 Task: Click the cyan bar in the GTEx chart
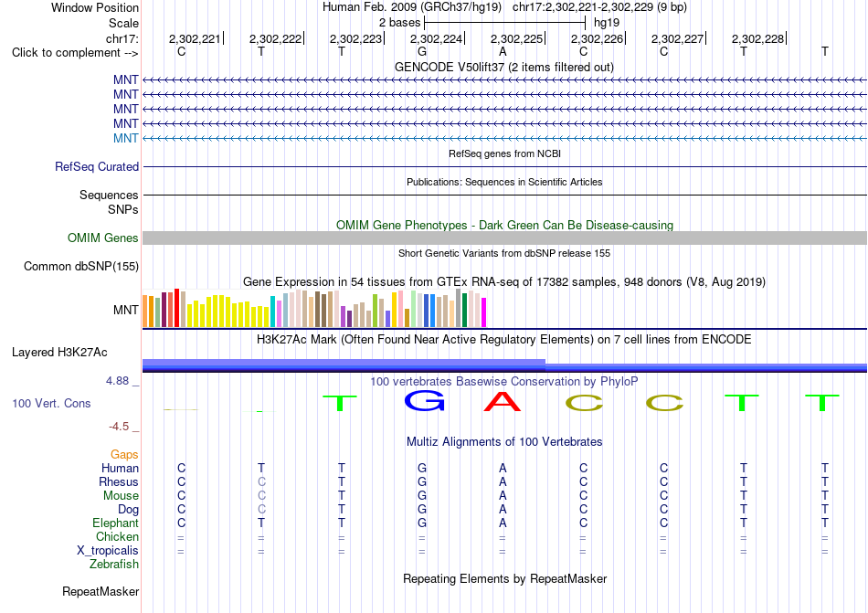coord(272,312)
